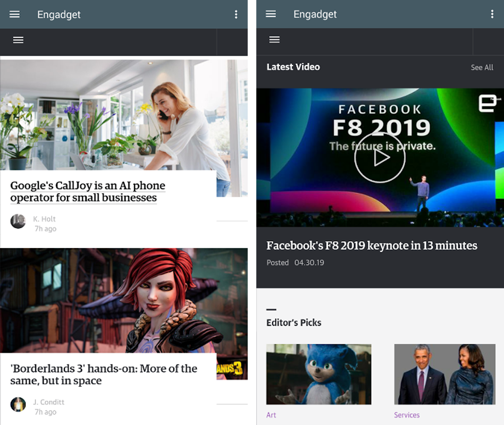Select the Services category link

coord(407,415)
